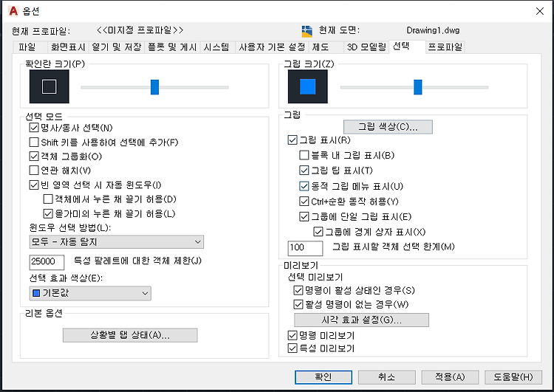Close the 옵션 dialog with X button

[539, 11]
